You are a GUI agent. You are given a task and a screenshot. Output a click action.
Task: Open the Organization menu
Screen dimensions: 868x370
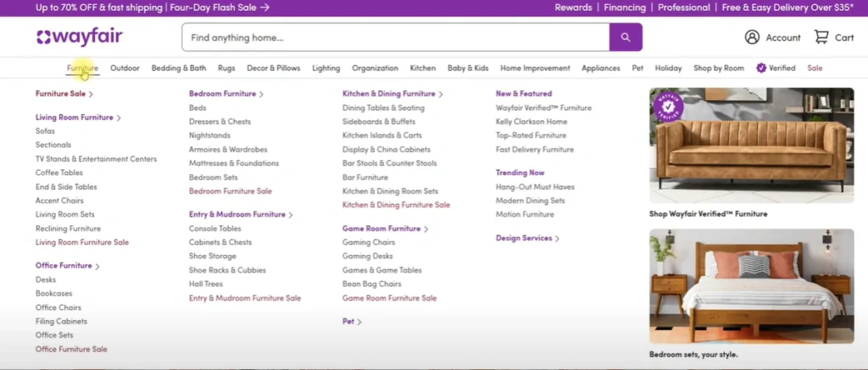point(375,68)
